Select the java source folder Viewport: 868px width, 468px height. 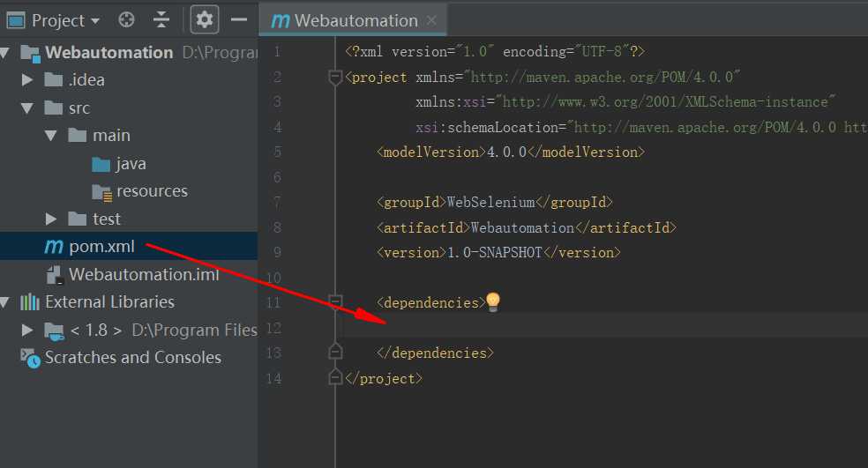coord(131,164)
